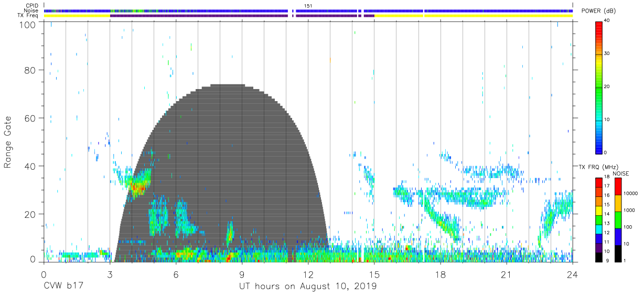Click the 'NOISE' legend title
The width and height of the screenshot is (644, 297).
pos(621,173)
